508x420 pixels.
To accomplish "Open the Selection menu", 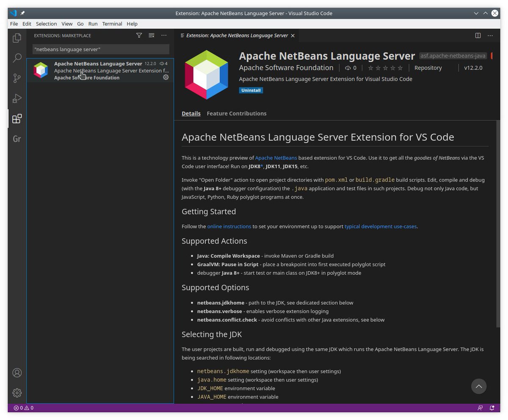I will click(x=46, y=24).
